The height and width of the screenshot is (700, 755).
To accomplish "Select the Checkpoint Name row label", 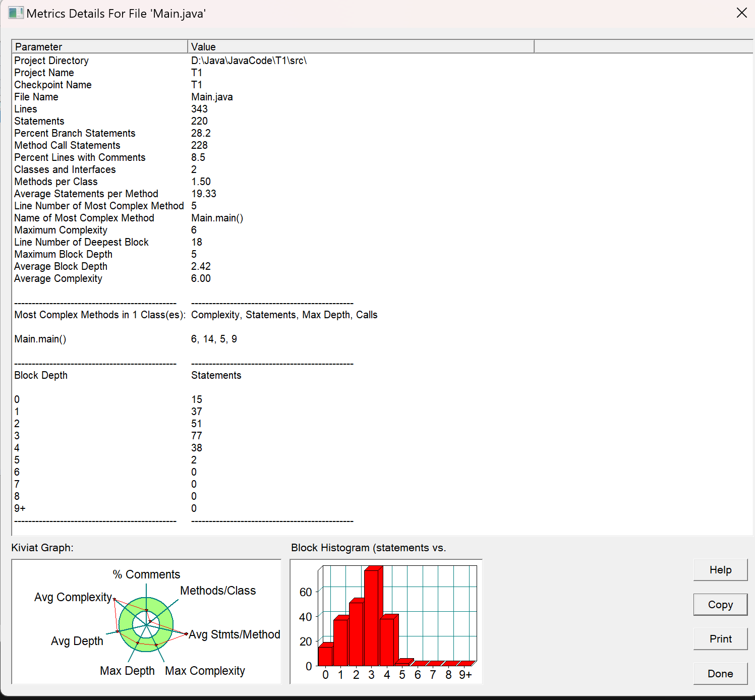I will pos(53,85).
